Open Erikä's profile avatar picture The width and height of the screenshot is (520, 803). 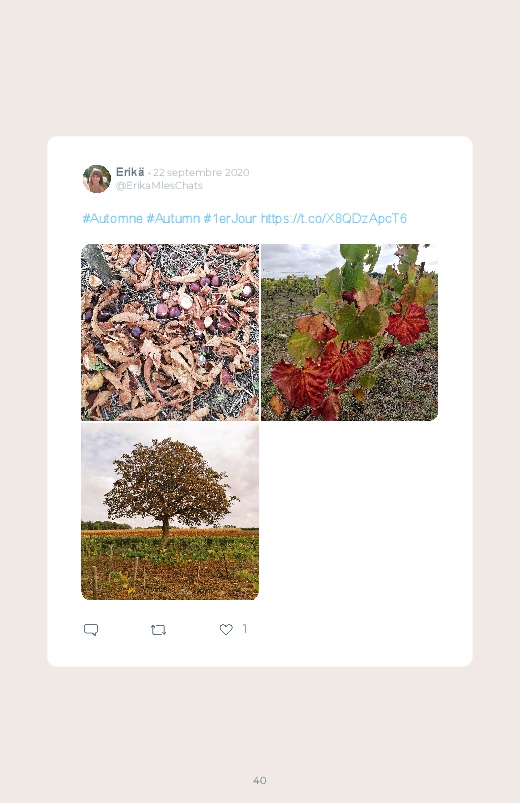click(x=97, y=179)
